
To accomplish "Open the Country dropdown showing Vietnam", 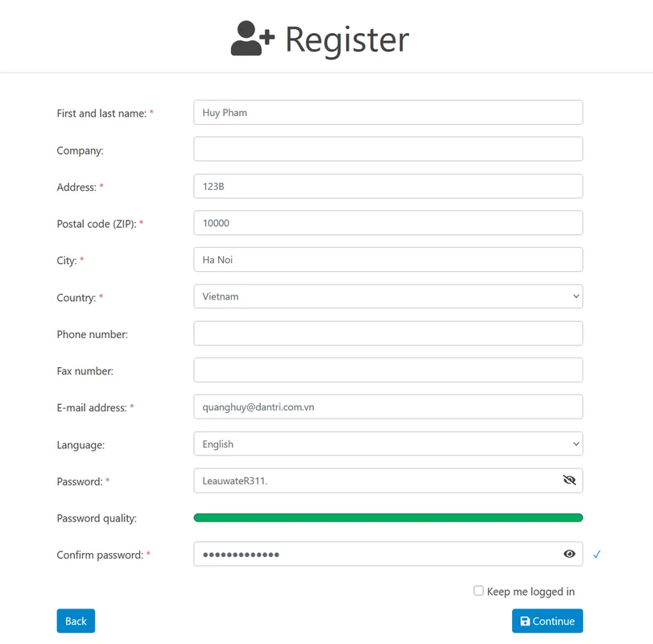I will [x=388, y=296].
